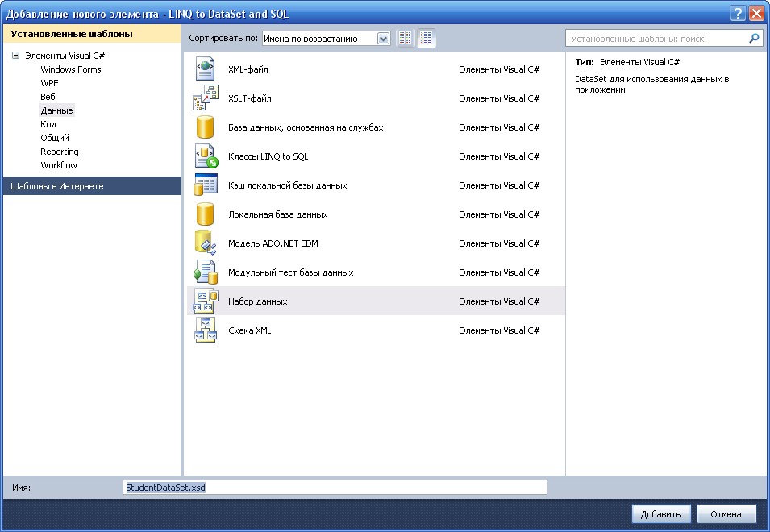Select the XML-файл template icon
The width and height of the screenshot is (770, 532).
click(205, 69)
